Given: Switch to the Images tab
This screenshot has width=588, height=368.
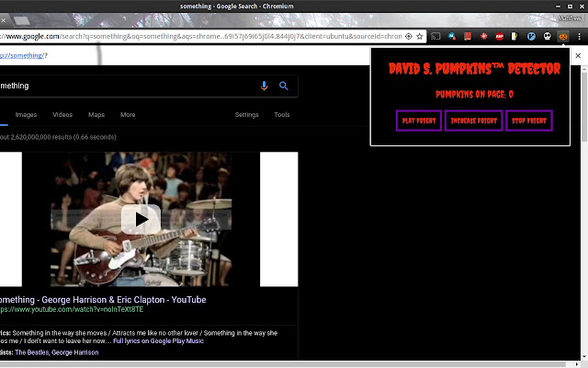Looking at the screenshot, I should pos(26,114).
